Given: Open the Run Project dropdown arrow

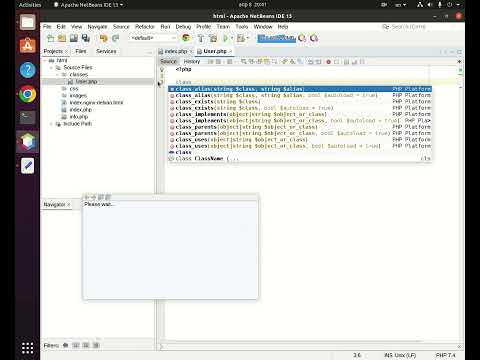Looking at the screenshot, I should (232, 38).
